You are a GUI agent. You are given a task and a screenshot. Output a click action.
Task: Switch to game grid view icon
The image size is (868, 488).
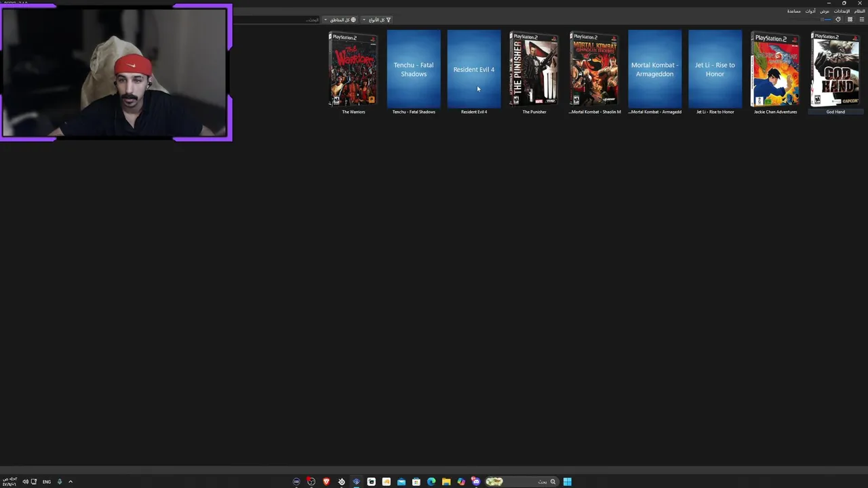(x=850, y=20)
